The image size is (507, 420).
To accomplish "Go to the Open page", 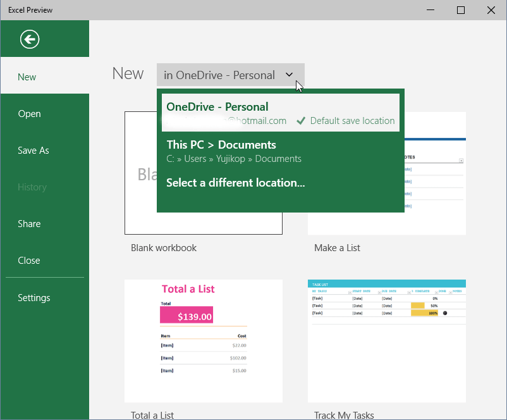I will [29, 114].
